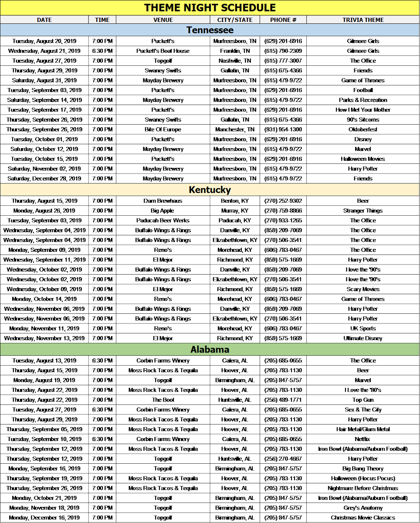Select the Top Gun trivia theme

point(363,400)
